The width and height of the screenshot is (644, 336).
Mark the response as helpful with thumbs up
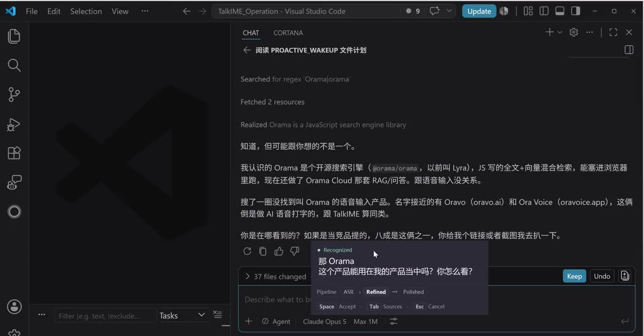[x=279, y=251]
